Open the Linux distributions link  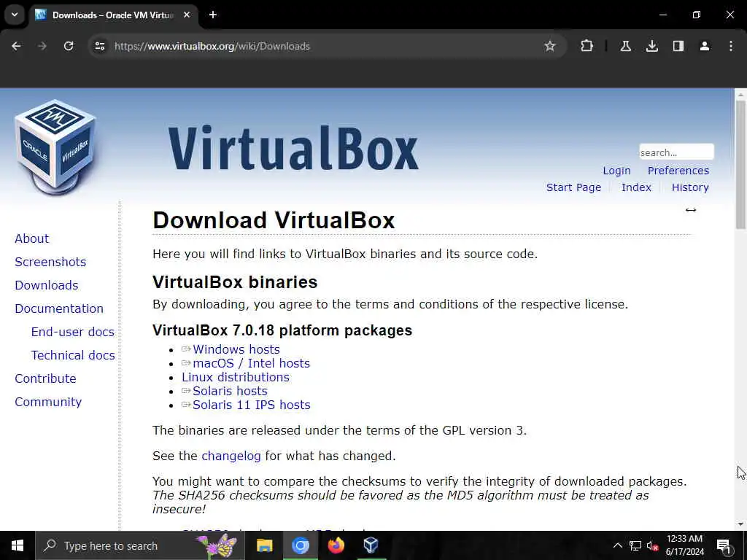(x=236, y=377)
